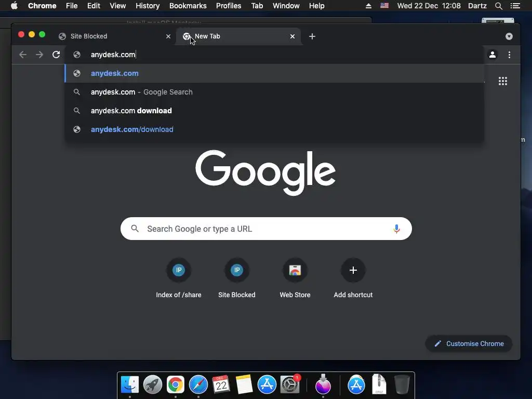Viewport: 532px width, 399px height.
Task: Close the New Tab tab
Action: click(x=292, y=36)
